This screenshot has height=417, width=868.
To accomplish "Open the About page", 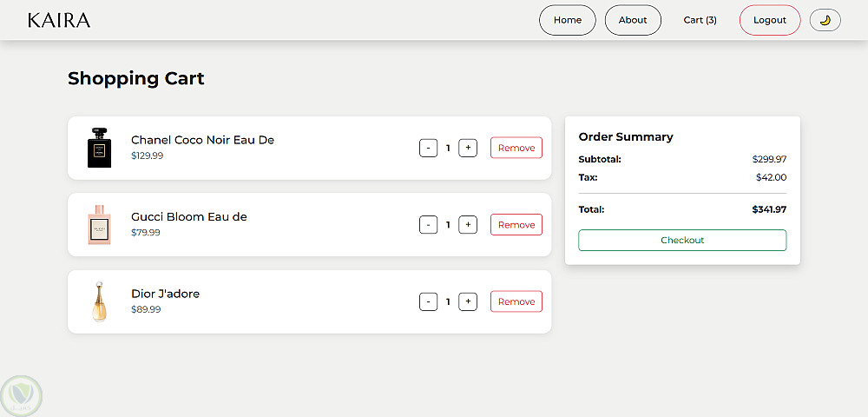I will tap(633, 20).
